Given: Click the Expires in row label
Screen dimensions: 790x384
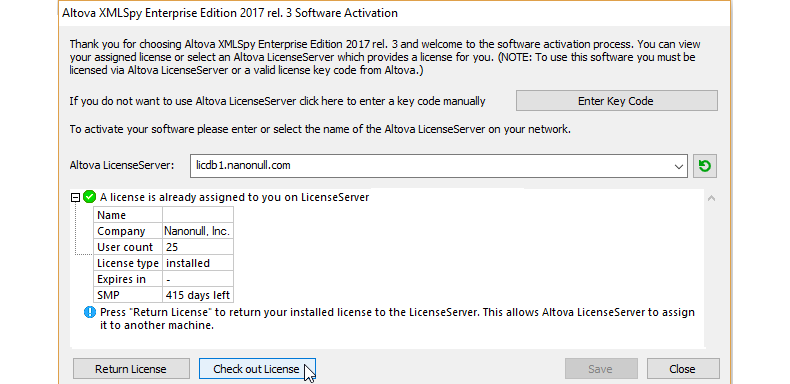Looking at the screenshot, I should (128, 279).
